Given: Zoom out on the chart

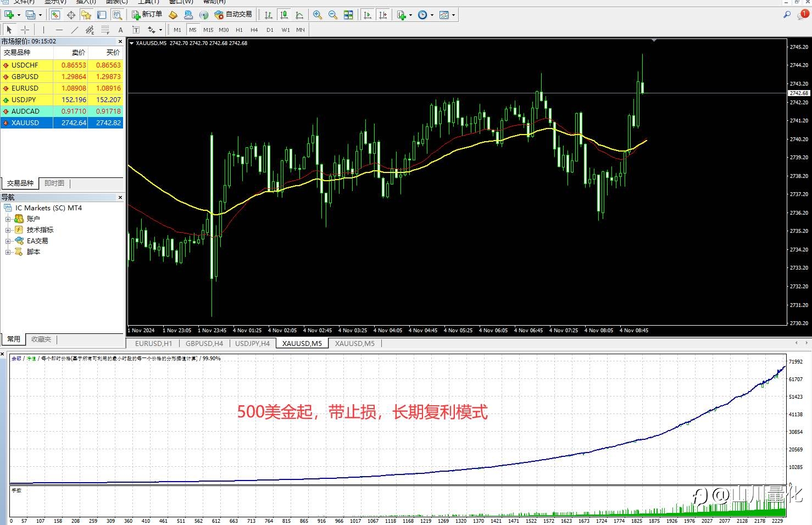Looking at the screenshot, I should [x=333, y=15].
